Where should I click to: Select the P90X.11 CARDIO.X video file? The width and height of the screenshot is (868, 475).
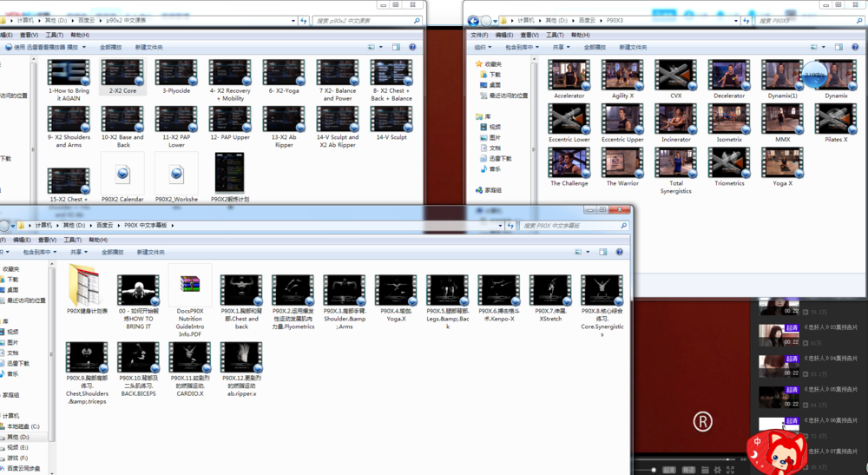pyautogui.click(x=190, y=369)
